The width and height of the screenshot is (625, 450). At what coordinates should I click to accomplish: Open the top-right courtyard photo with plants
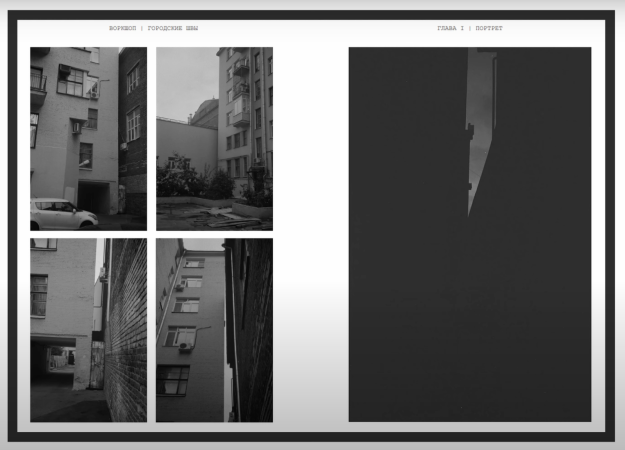(x=214, y=138)
